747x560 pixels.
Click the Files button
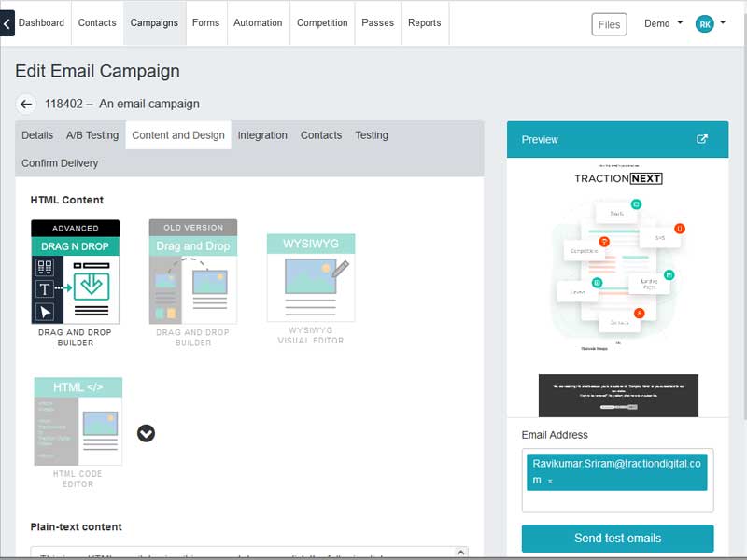click(609, 24)
